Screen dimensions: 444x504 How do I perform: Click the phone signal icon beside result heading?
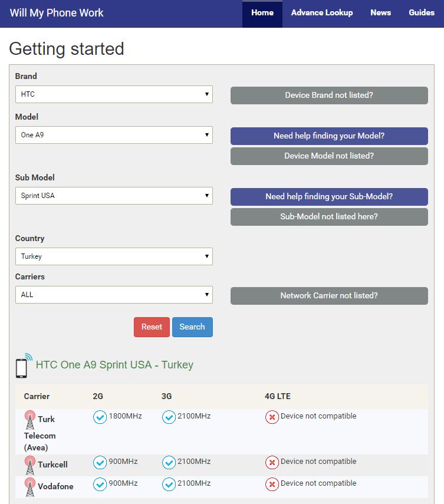click(x=24, y=365)
